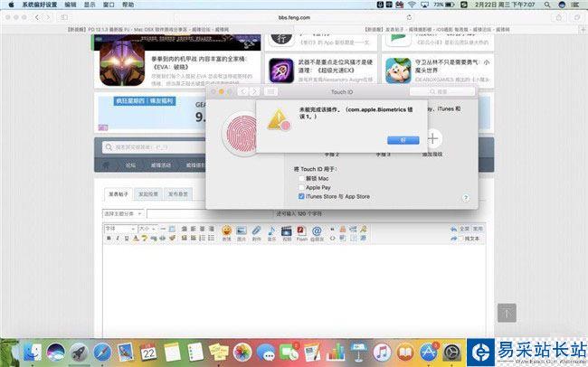The width and height of the screenshot is (588, 367).
Task: Open the 论坛 navigation link
Action: (130, 165)
